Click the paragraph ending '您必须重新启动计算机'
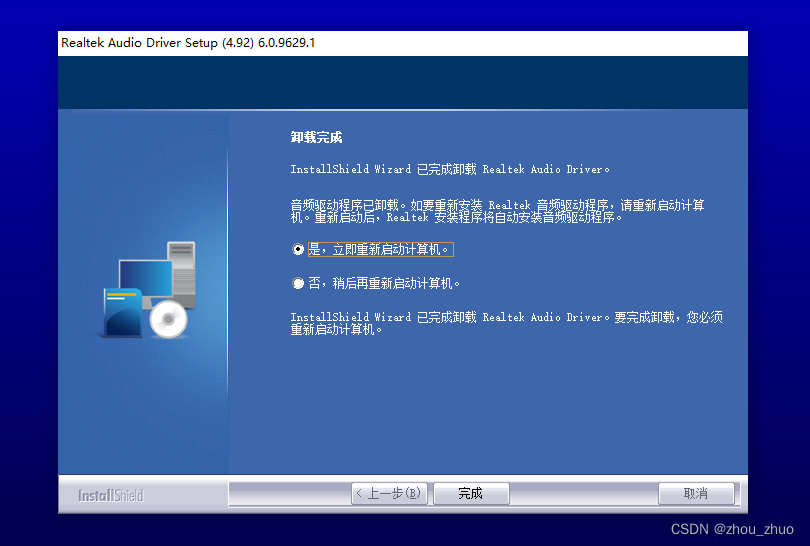The image size is (810, 546). 506,323
